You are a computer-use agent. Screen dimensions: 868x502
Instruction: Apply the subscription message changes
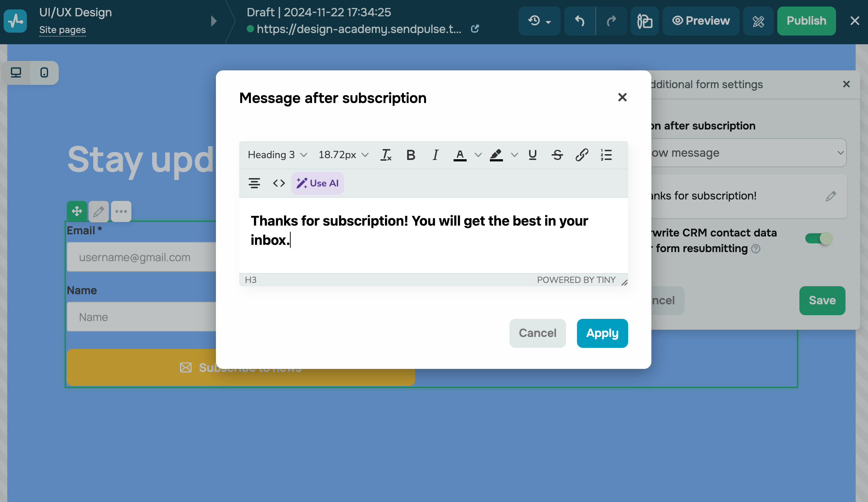click(602, 333)
